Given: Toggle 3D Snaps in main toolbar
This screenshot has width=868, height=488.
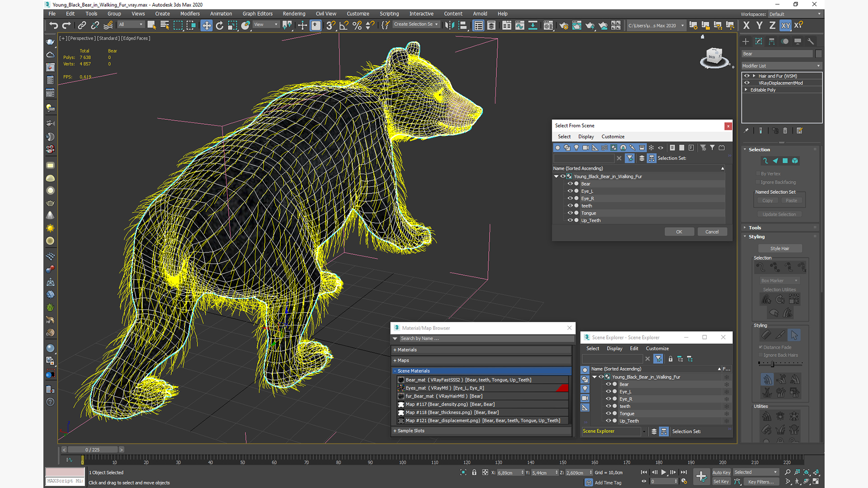Looking at the screenshot, I should [x=330, y=25].
